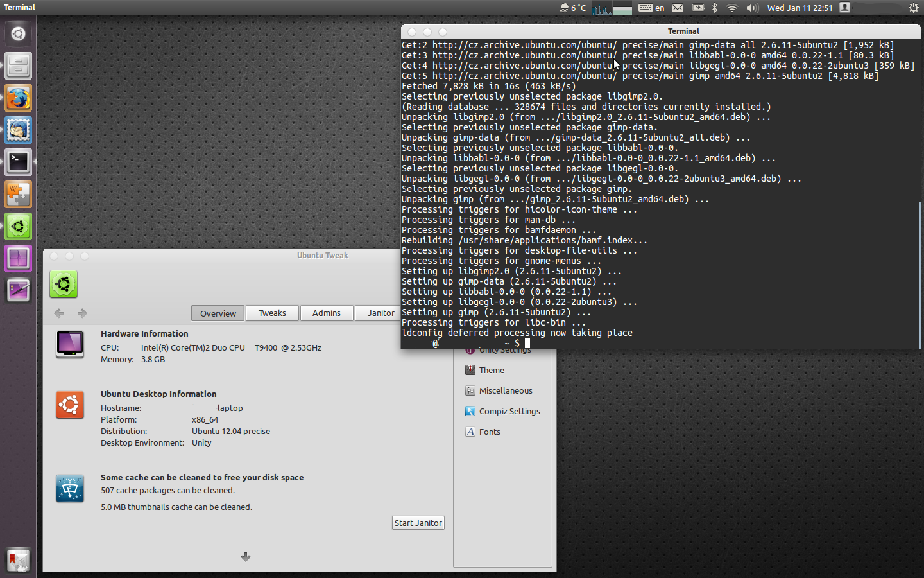Click the Miscellaneous icon in the side list
Viewport: 924px width, 578px height.
coord(470,390)
